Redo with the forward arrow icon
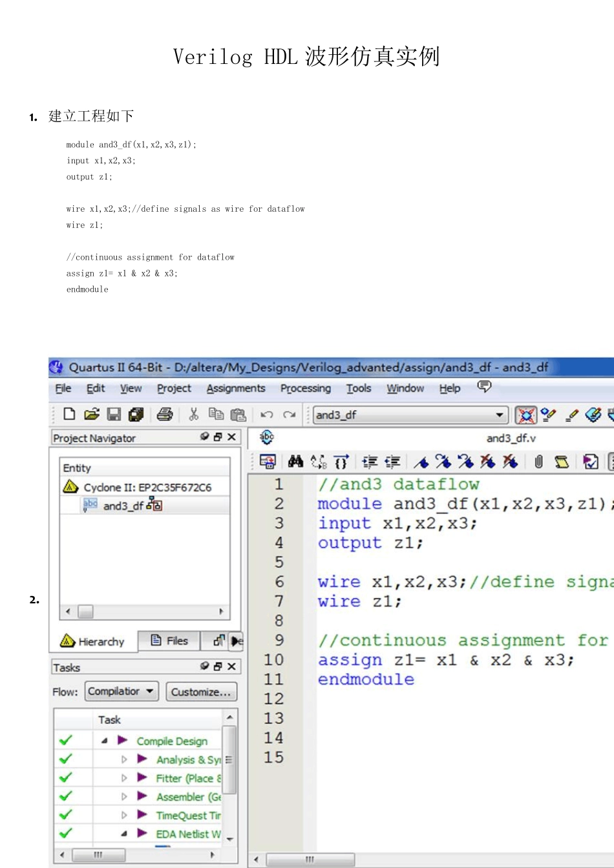The width and height of the screenshot is (614, 868). (289, 415)
